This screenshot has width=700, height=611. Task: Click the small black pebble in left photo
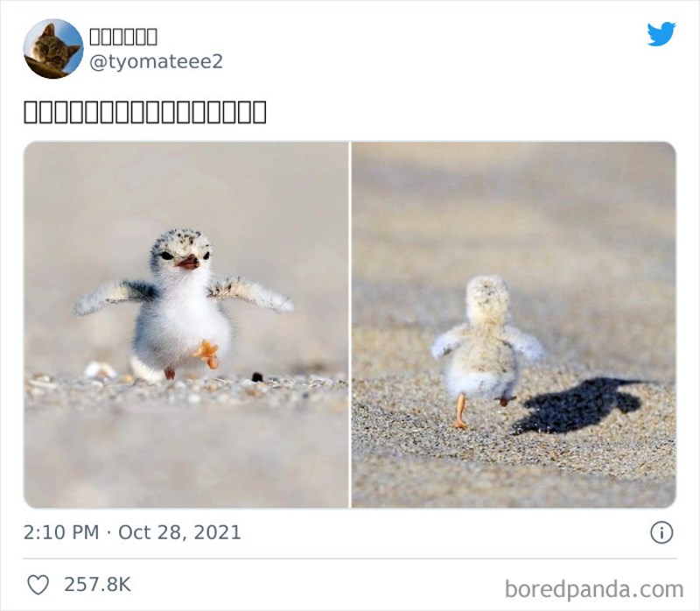(x=257, y=377)
